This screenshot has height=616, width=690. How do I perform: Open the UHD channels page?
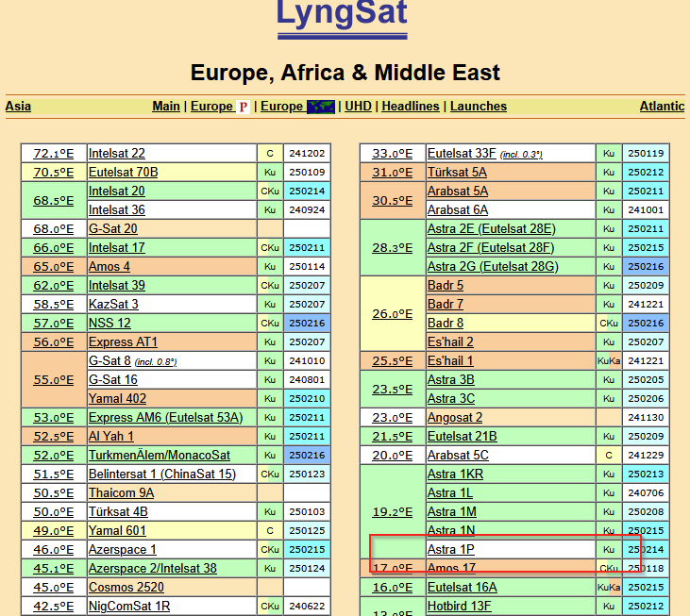point(358,107)
